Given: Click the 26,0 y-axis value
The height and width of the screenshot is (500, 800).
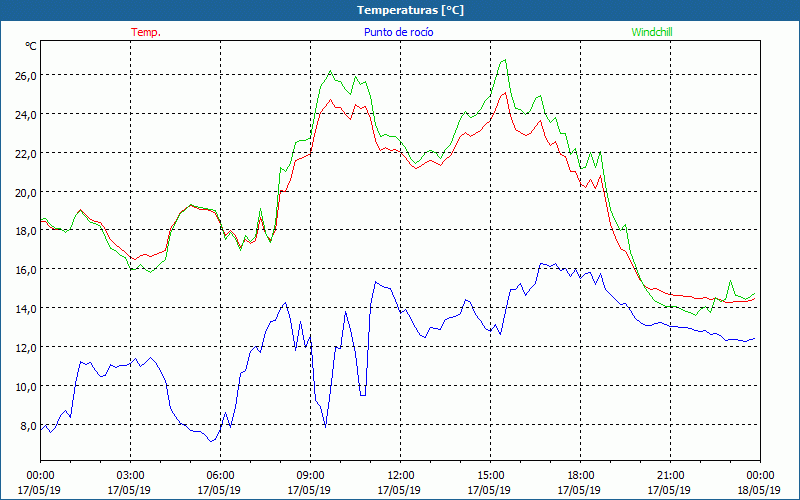Looking at the screenshot, I should coord(26,75).
